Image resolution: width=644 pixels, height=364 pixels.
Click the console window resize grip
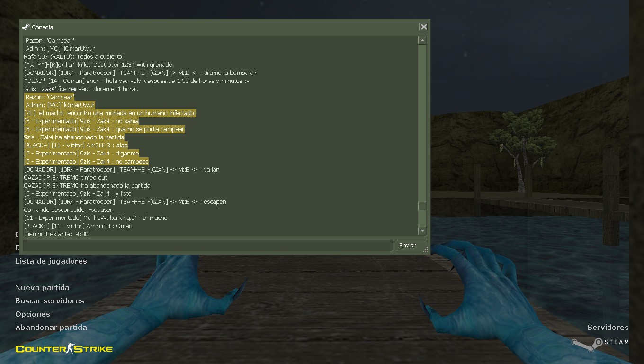tap(425, 249)
